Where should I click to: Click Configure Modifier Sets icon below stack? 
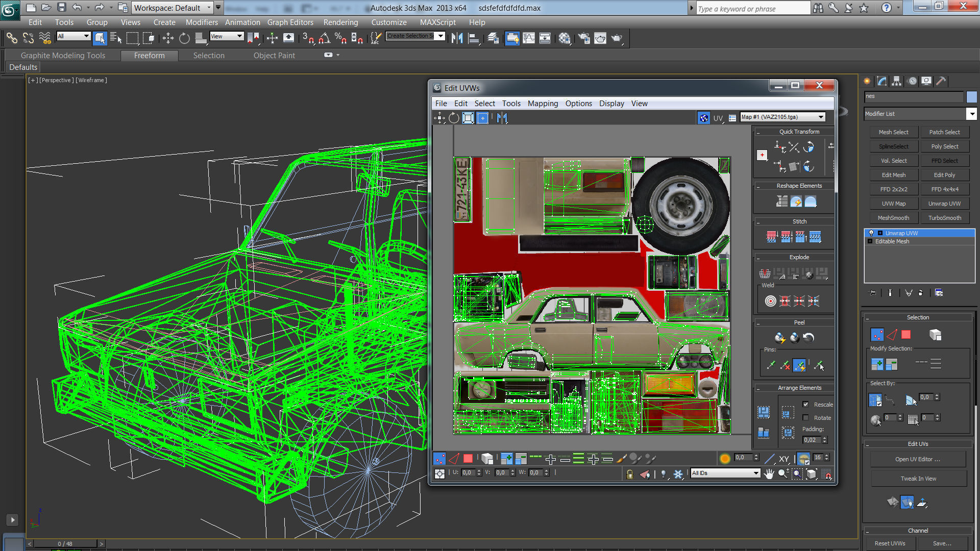point(939,293)
